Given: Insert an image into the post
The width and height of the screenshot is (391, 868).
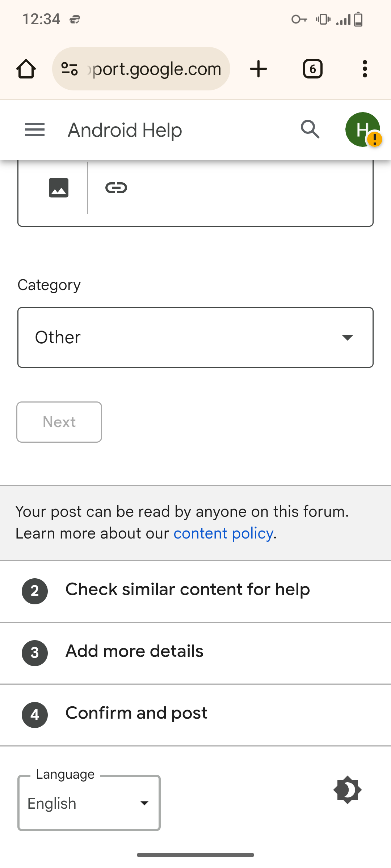Looking at the screenshot, I should (59, 188).
